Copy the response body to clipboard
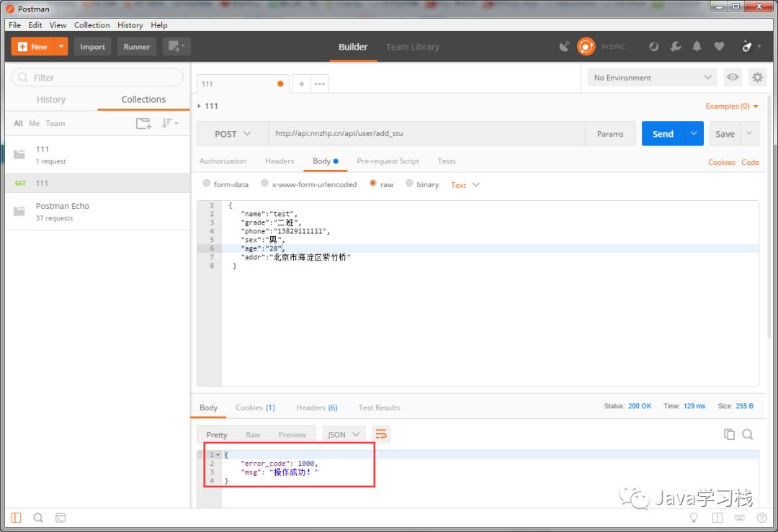The width and height of the screenshot is (778, 532). point(729,434)
